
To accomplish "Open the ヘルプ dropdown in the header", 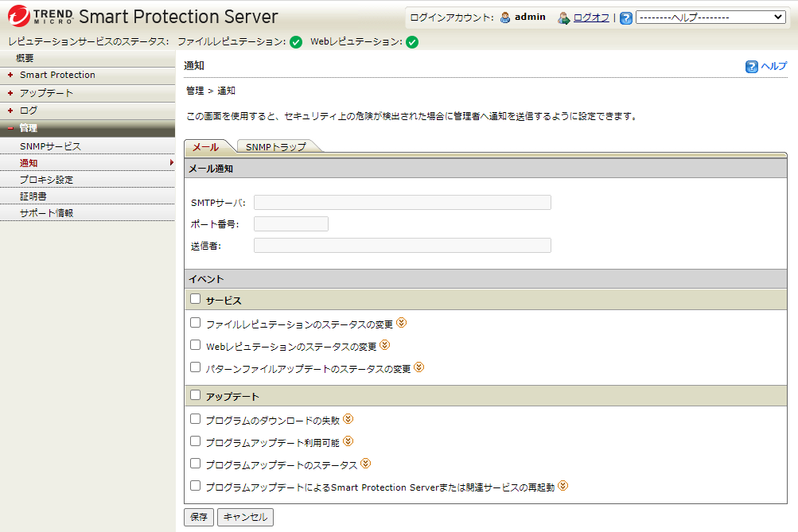I will pyautogui.click(x=710, y=17).
